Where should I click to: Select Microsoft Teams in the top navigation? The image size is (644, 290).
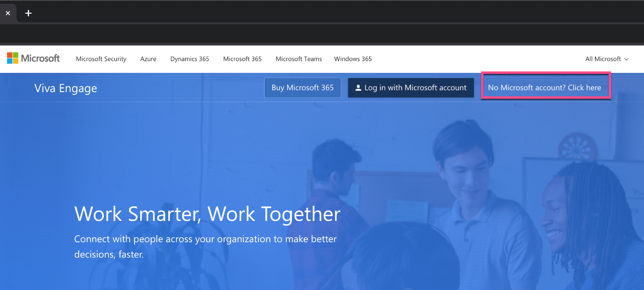pyautogui.click(x=298, y=59)
